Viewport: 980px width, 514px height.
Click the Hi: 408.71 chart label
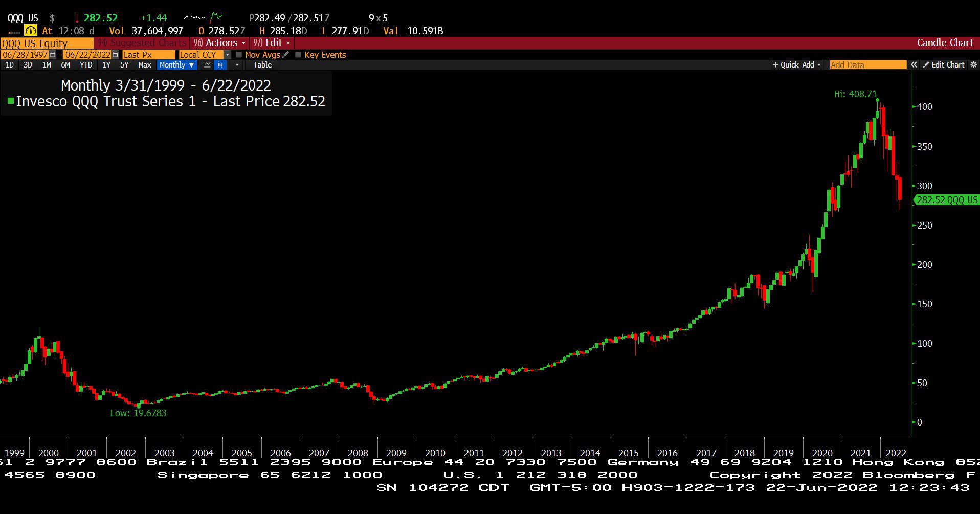(x=855, y=94)
